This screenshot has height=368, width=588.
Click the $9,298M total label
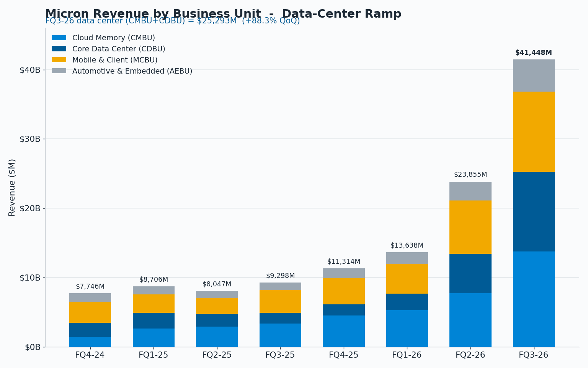click(281, 276)
